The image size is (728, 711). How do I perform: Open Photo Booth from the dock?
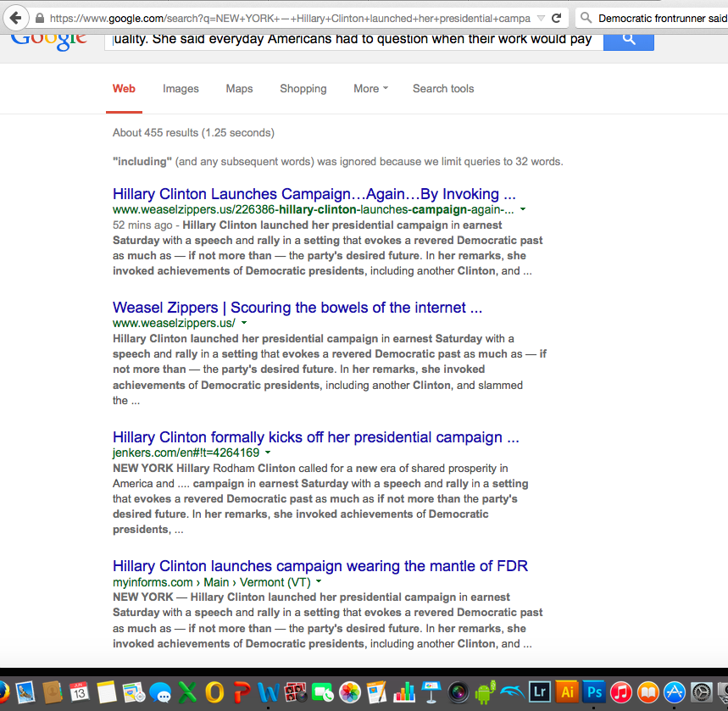[296, 693]
